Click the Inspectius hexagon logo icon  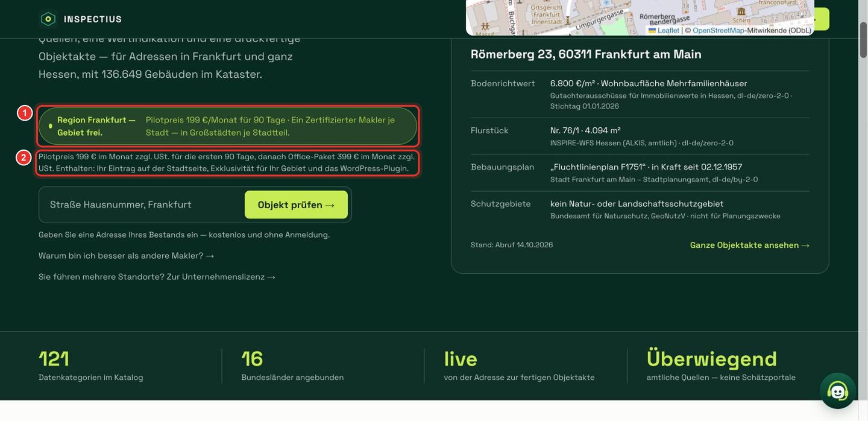tap(48, 19)
